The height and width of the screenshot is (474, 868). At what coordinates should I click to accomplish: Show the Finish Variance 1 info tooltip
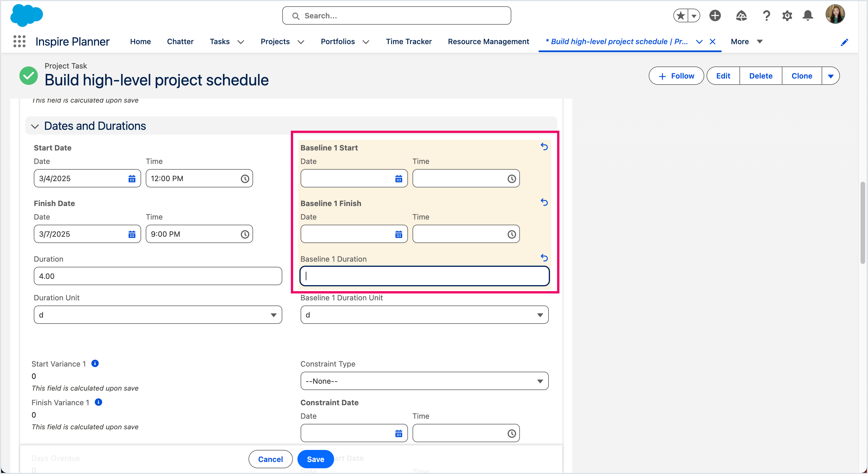[98, 402]
